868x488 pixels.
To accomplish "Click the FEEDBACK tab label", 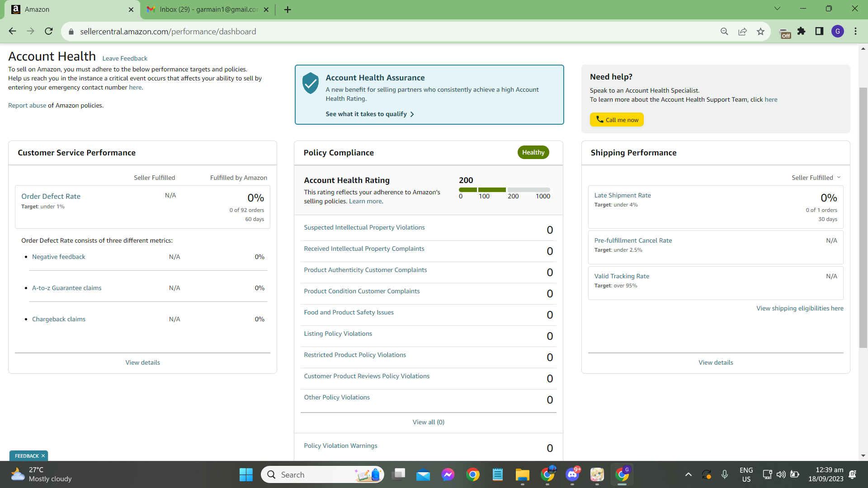I will 27,456.
